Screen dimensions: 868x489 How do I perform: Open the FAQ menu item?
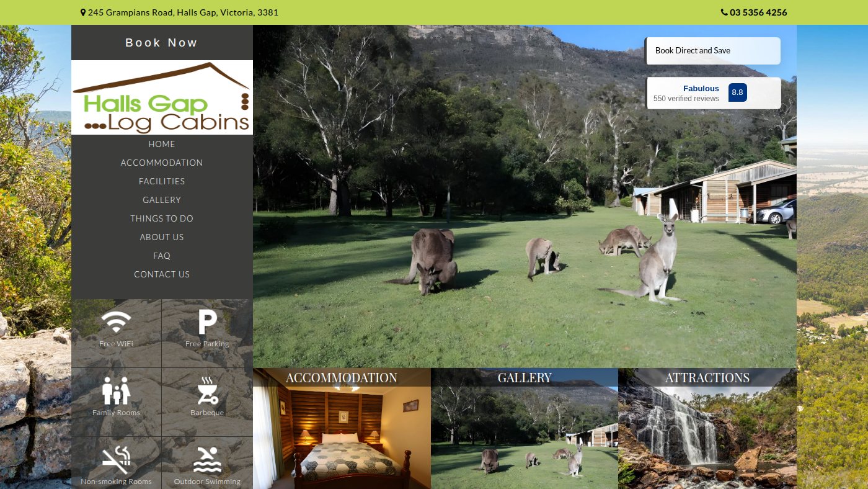click(x=162, y=256)
